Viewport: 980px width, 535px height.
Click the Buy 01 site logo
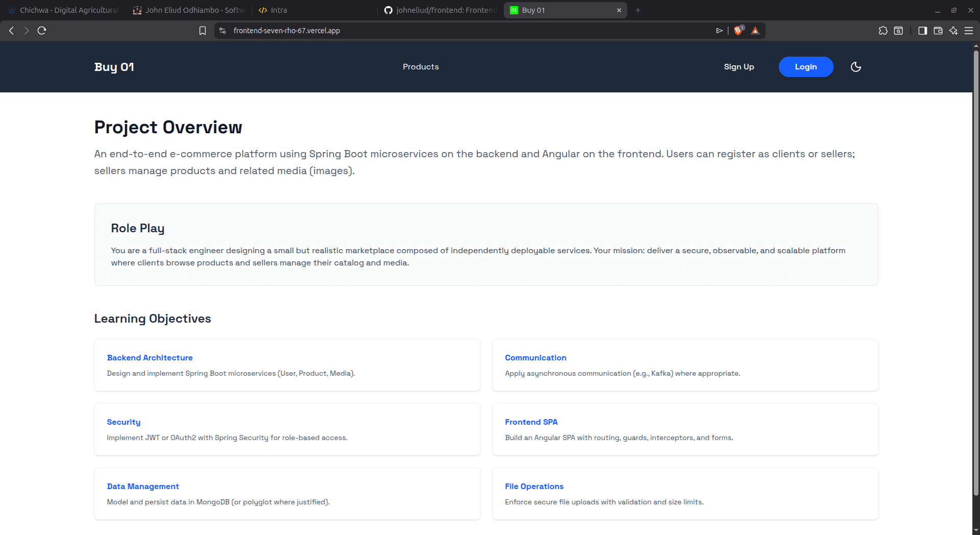tap(114, 67)
